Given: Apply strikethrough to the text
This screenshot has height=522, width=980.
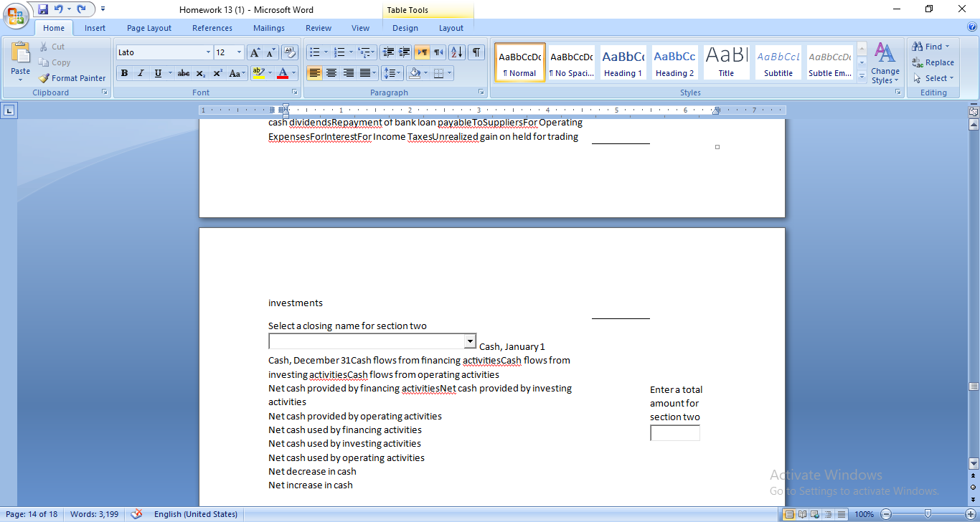Looking at the screenshot, I should 183,72.
